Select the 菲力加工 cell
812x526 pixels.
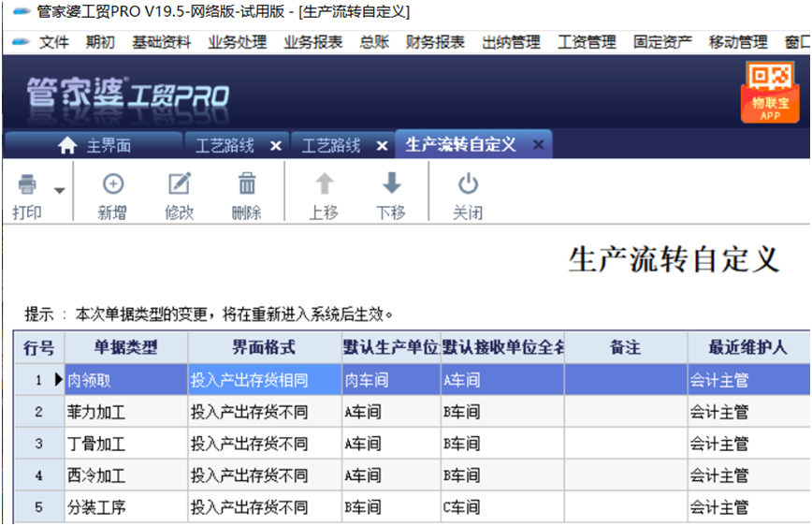[x=126, y=412]
